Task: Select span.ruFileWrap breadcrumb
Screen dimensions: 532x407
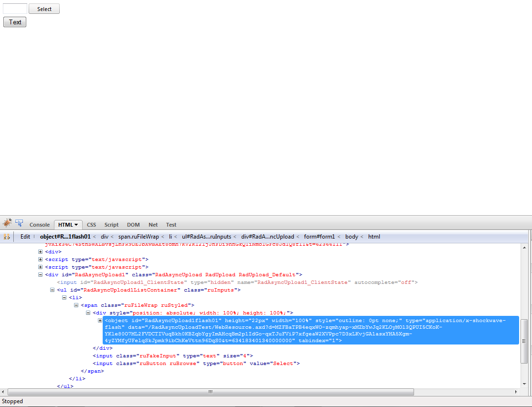Action: (138, 237)
